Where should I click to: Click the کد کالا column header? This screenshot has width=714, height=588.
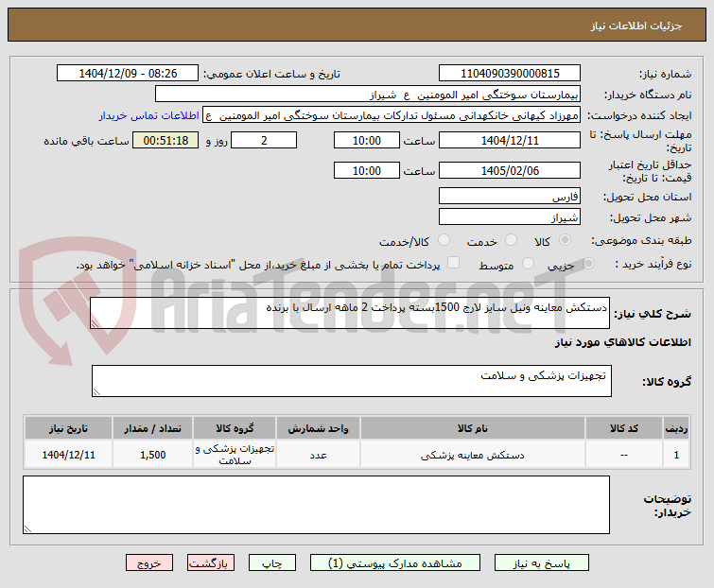pos(624,428)
